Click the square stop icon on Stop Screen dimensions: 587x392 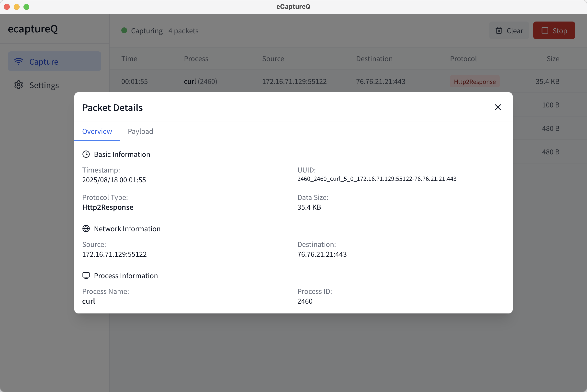click(545, 31)
